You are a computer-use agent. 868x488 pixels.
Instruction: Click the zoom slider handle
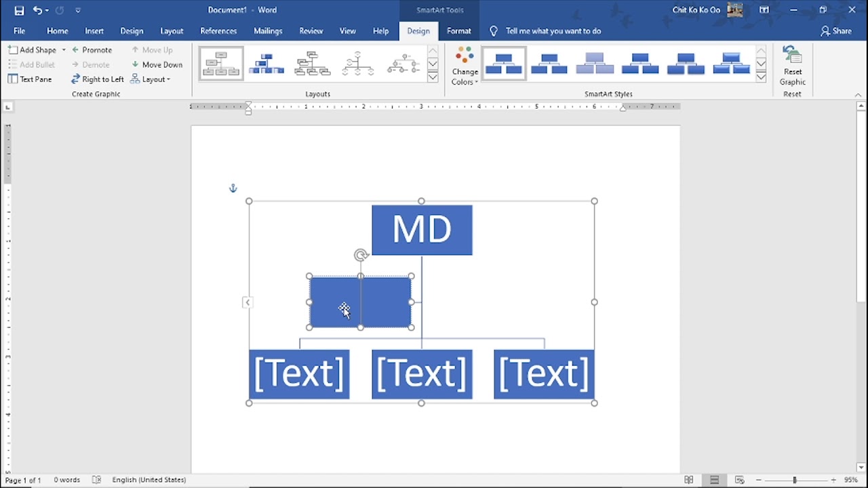point(794,480)
